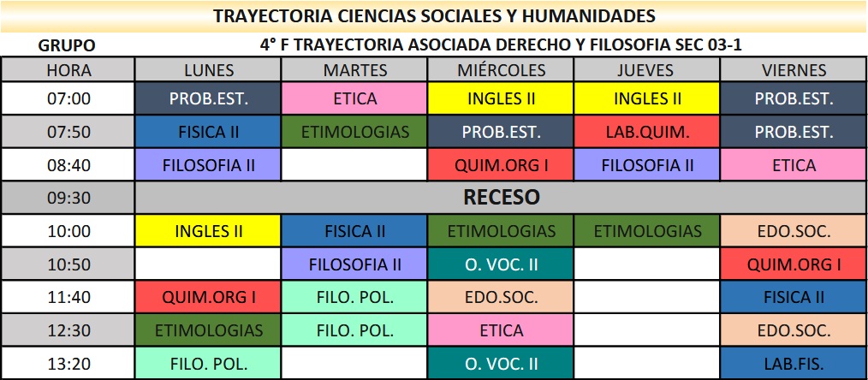Click the empty Tuesday cell at 08:40

(x=354, y=165)
